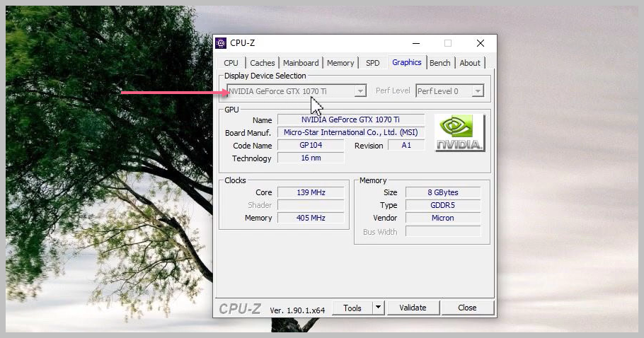
Task: Open the Mainboard tab
Action: pyautogui.click(x=301, y=63)
